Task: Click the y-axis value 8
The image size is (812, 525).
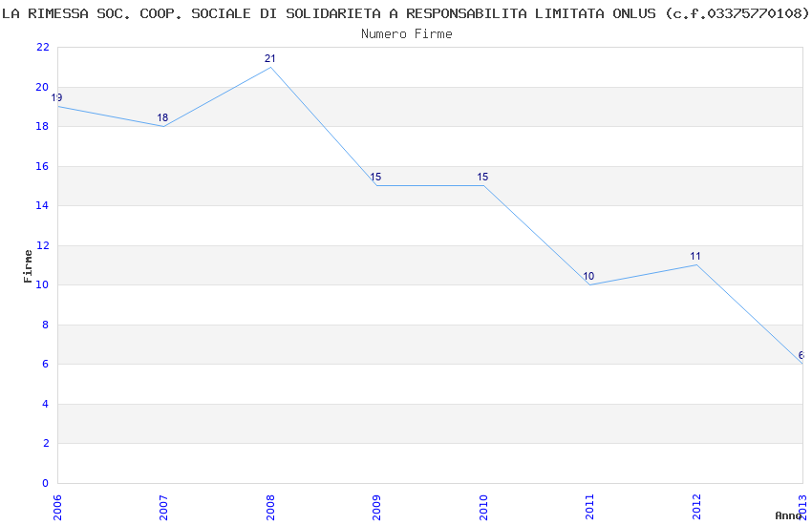Action: pos(46,325)
